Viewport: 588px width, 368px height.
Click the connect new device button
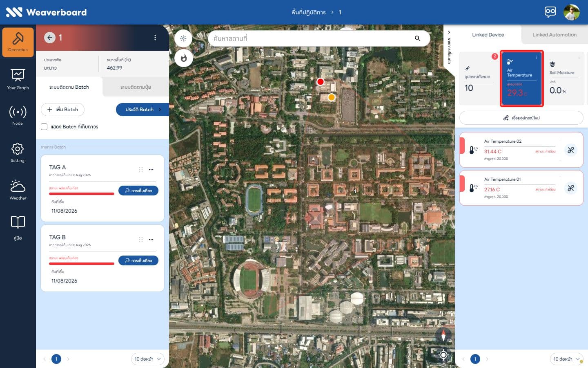521,118
